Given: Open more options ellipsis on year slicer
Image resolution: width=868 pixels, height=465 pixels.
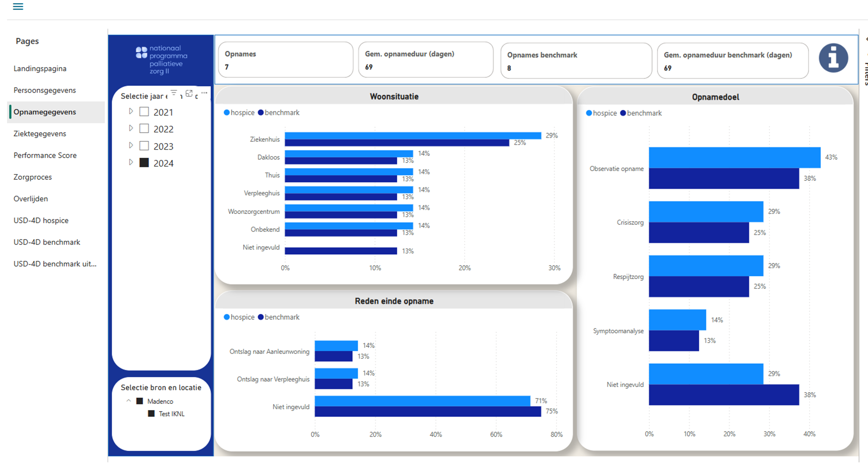Looking at the screenshot, I should point(204,93).
